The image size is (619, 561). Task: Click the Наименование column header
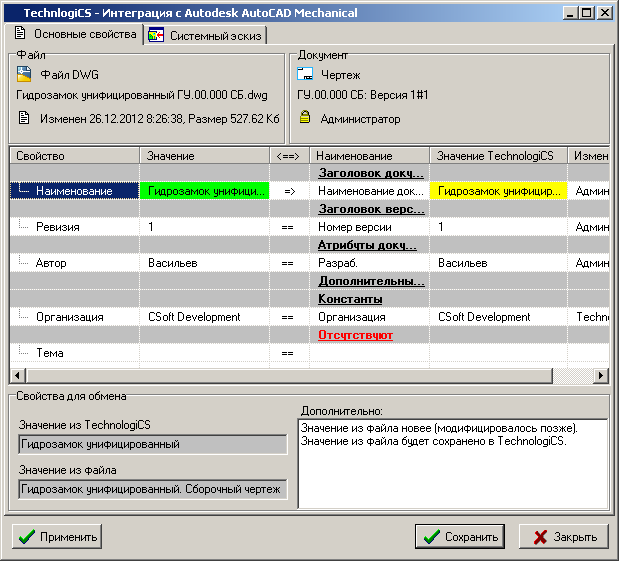[370, 156]
